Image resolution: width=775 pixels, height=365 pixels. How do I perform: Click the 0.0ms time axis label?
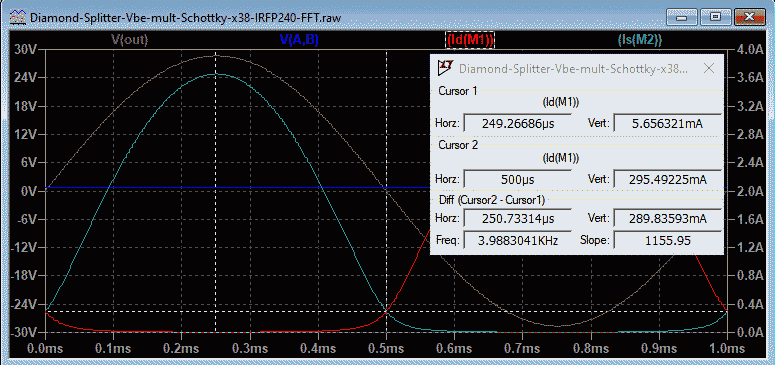[45, 349]
